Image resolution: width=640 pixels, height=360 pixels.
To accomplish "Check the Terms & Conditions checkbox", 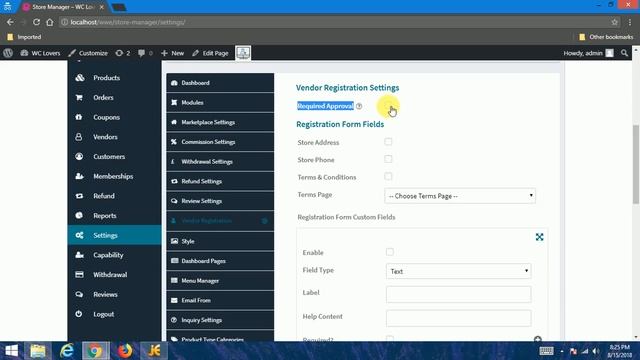I will 388,176.
